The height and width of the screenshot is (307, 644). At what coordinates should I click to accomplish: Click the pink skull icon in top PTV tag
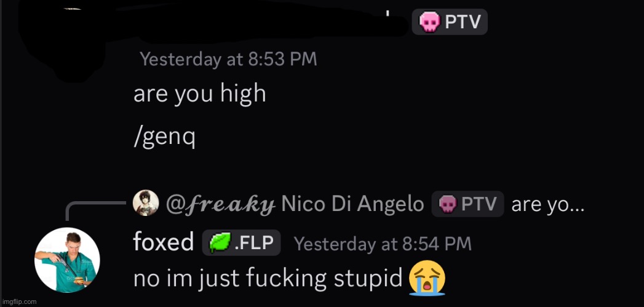(x=429, y=22)
